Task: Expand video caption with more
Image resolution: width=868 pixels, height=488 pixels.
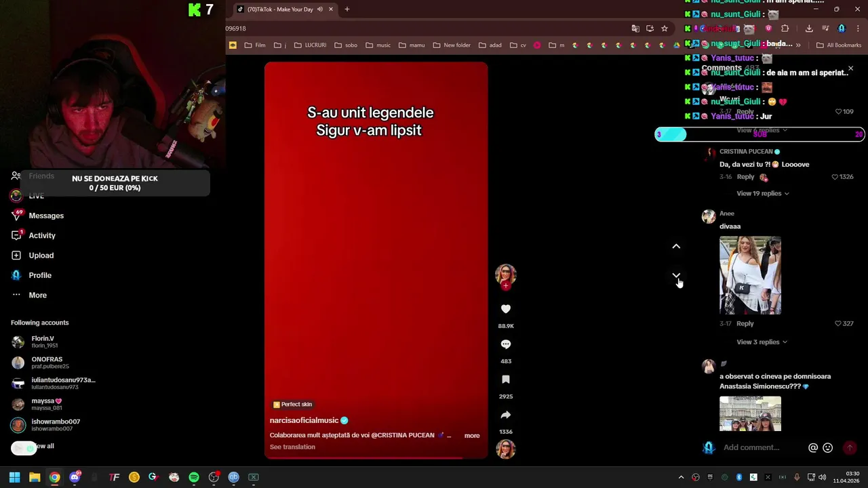Action: [472, 435]
